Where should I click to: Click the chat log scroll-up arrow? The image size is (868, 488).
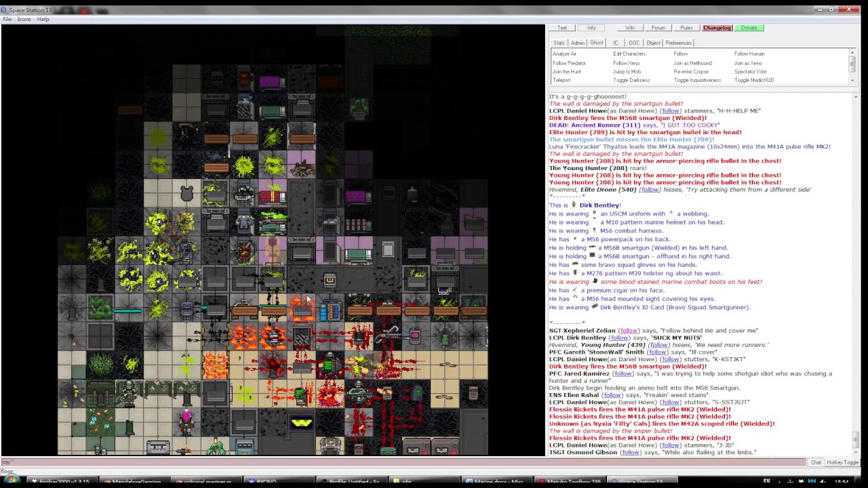coord(855,97)
